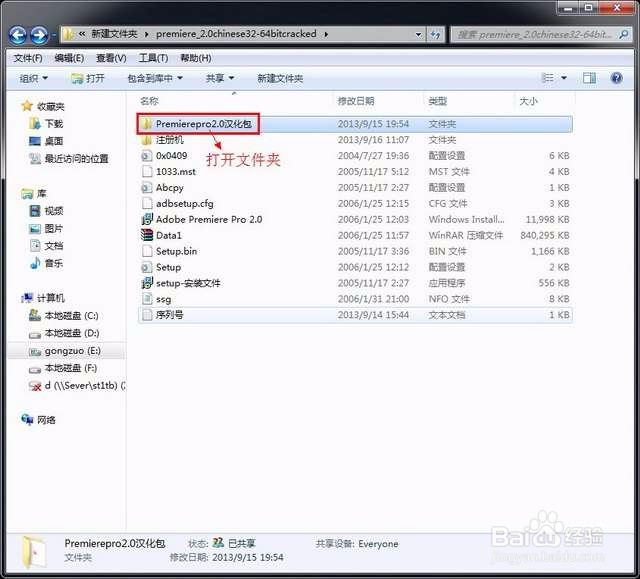Open the 编辑(E) menu
This screenshot has height=579, width=640.
[69, 58]
